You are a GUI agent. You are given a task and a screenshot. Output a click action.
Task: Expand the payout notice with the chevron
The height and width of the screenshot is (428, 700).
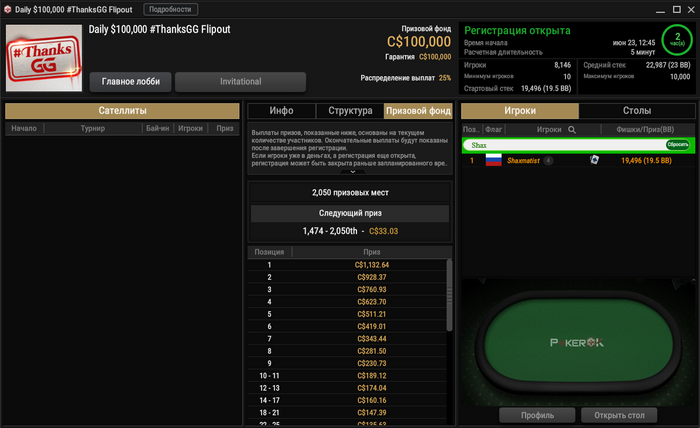pos(353,171)
